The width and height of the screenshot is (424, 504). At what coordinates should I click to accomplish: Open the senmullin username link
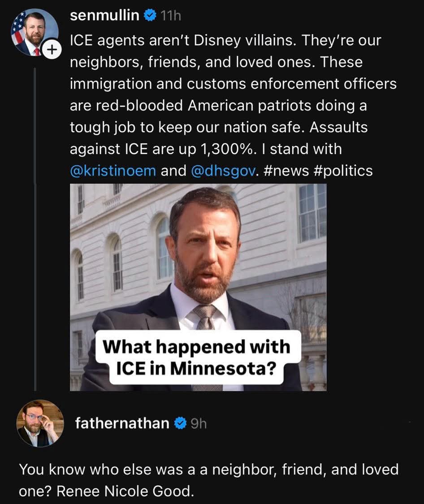click(104, 16)
